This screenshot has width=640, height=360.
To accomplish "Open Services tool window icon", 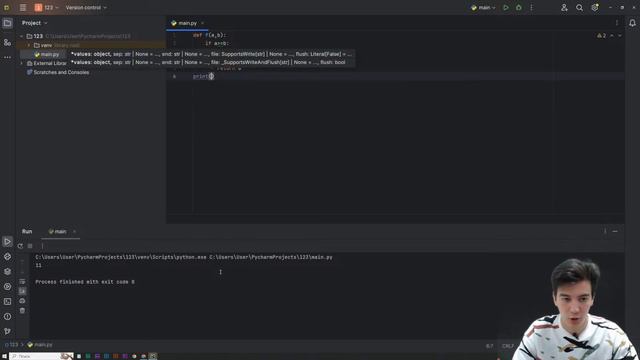I will (7, 287).
